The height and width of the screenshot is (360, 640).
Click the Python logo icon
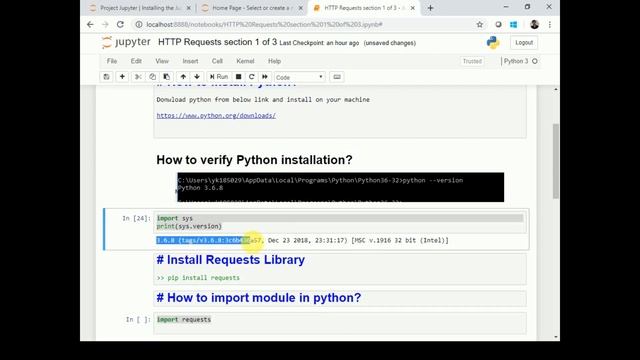[x=493, y=42]
